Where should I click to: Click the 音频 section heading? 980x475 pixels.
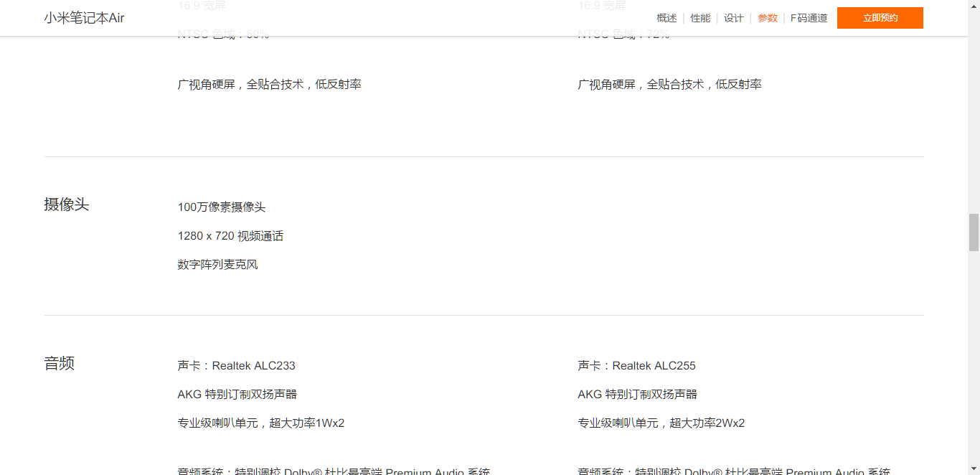pos(60,363)
